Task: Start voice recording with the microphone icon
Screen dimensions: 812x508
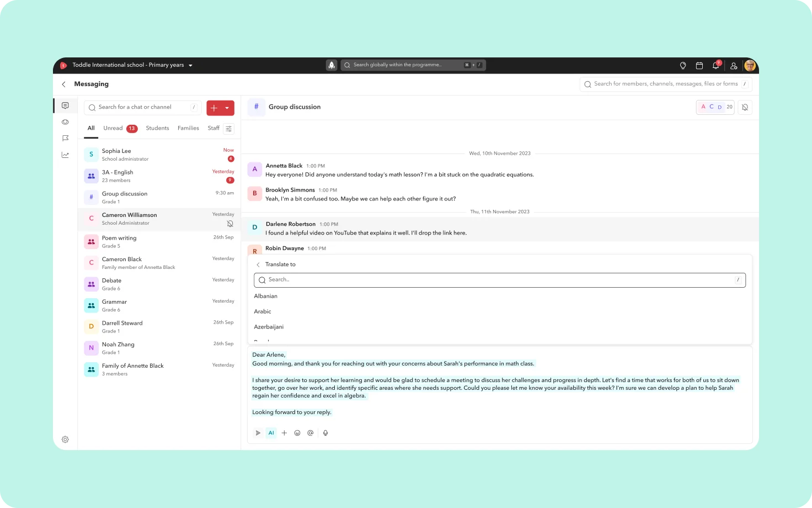Action: pyautogui.click(x=325, y=433)
